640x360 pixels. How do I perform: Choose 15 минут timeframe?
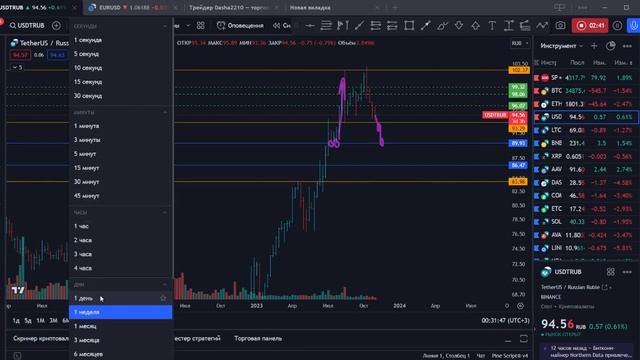[x=120, y=168]
